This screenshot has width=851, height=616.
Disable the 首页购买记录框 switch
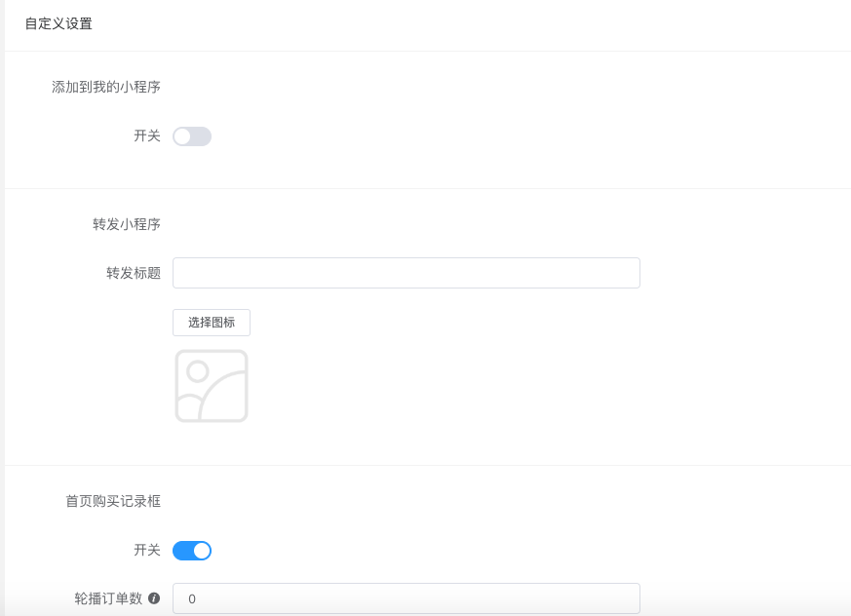pos(192,551)
